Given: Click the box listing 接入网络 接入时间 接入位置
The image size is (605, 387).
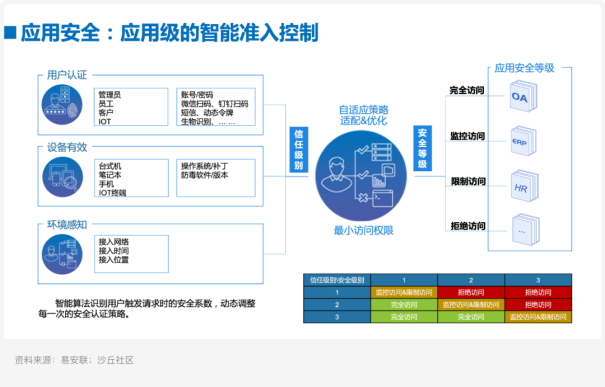Looking at the screenshot, I should [x=131, y=254].
